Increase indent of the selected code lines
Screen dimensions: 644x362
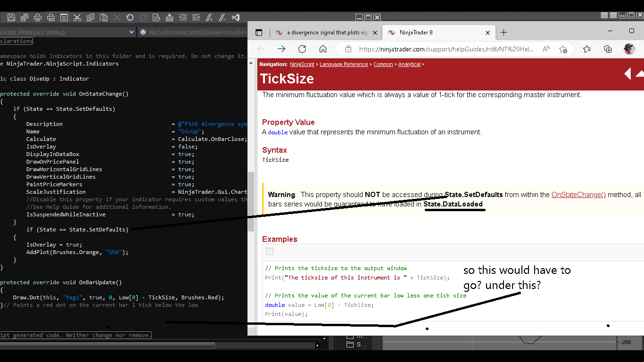click(196, 18)
